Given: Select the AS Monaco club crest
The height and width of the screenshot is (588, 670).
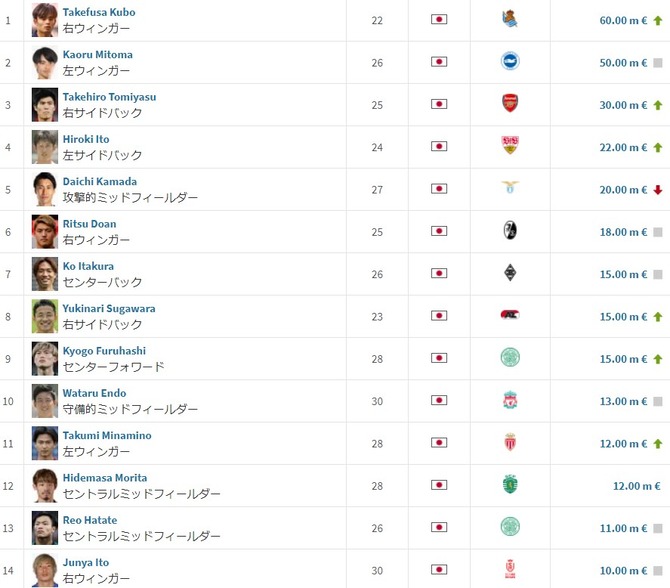Looking at the screenshot, I should (510, 442).
